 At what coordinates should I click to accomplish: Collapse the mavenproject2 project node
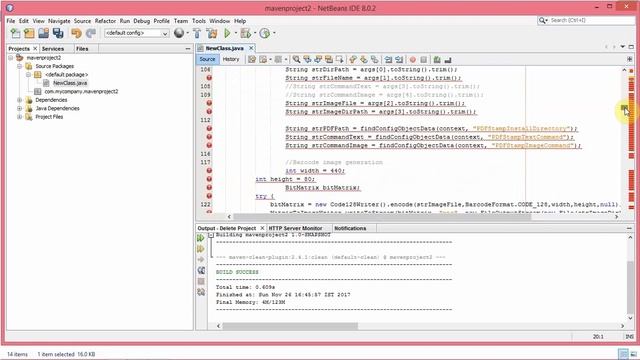click(11, 58)
